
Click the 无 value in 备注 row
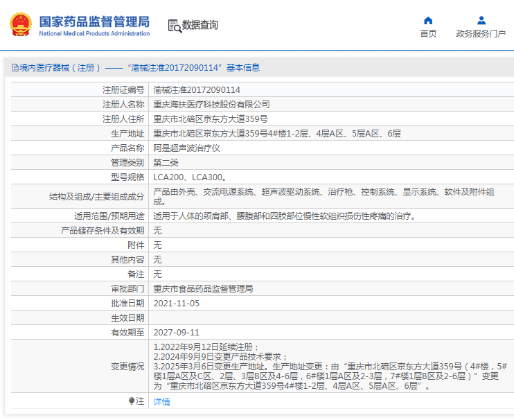tap(158, 274)
